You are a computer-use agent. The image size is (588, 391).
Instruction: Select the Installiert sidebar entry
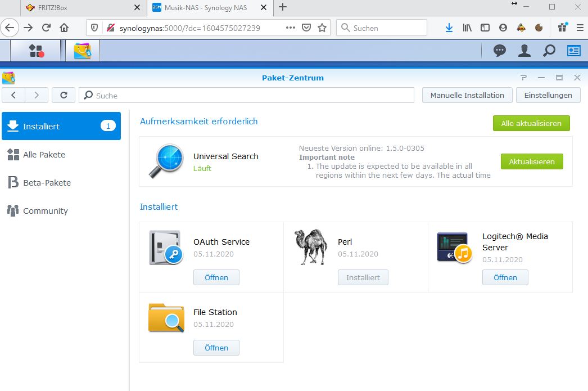(61, 126)
